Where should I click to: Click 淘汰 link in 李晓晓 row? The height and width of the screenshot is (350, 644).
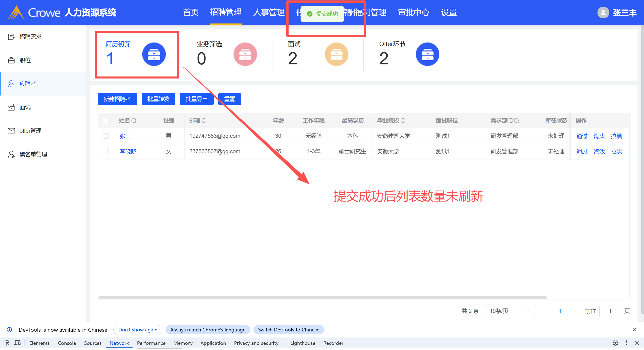pyautogui.click(x=599, y=151)
